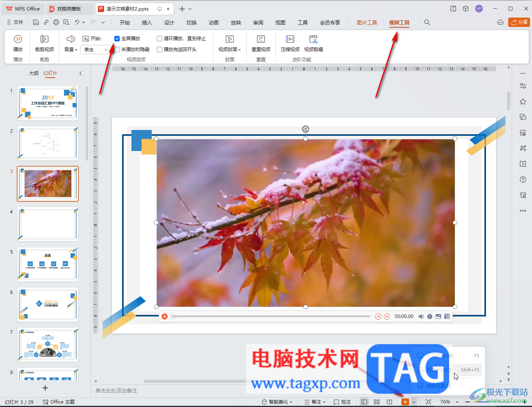
Task: Click the image cover icon on video player bar
Action: 438,316
